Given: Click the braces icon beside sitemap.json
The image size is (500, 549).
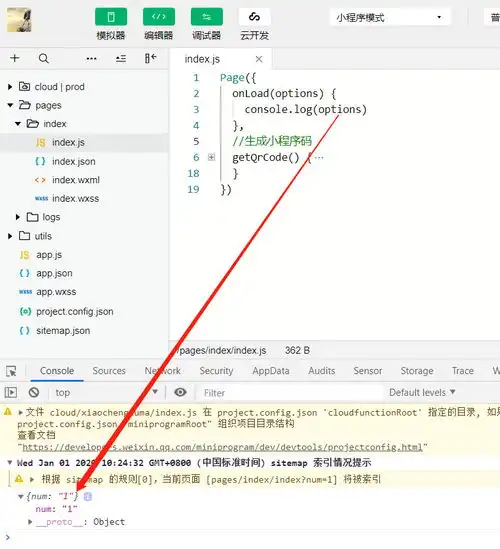Looking at the screenshot, I should [25, 331].
